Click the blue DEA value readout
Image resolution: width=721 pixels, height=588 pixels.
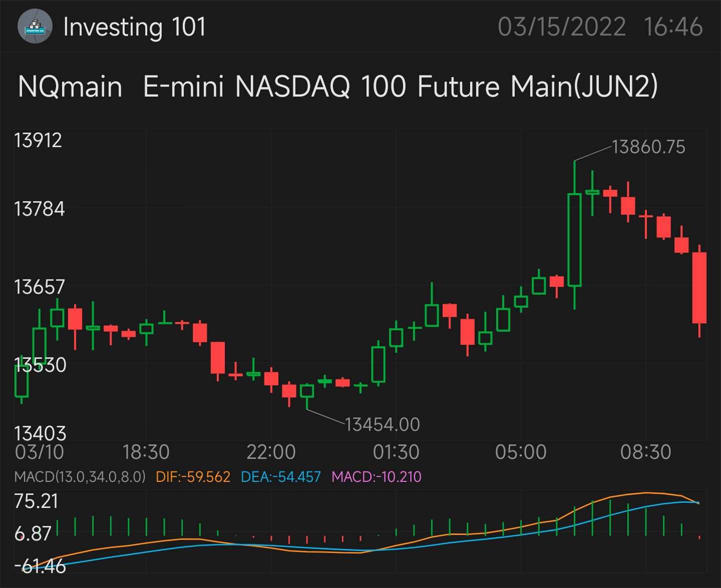(280, 476)
